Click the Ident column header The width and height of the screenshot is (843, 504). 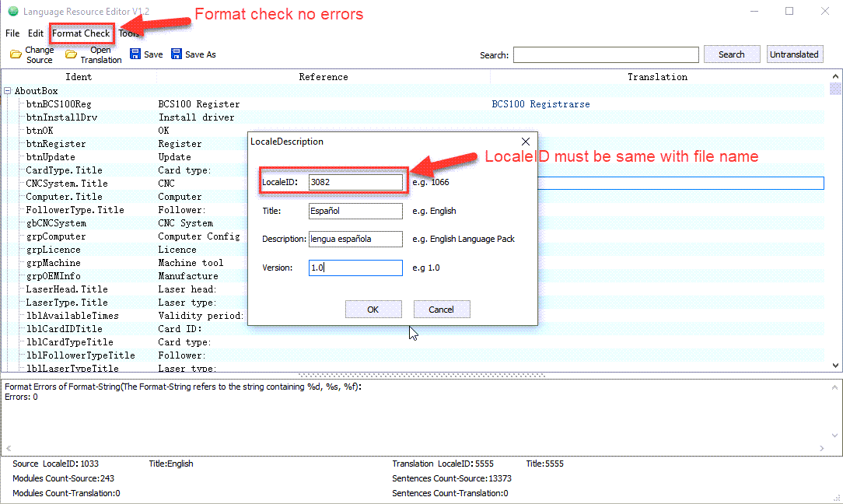79,77
